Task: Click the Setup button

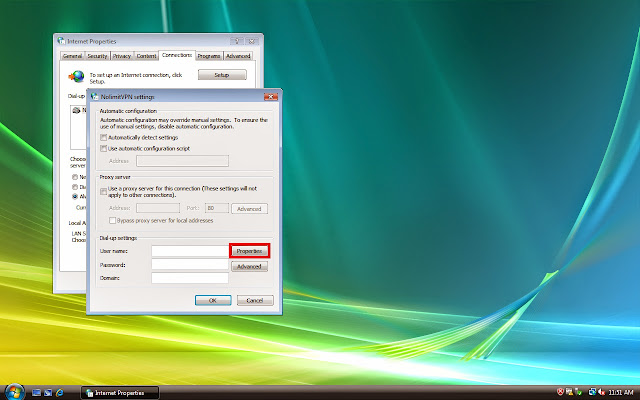Action: [222, 75]
